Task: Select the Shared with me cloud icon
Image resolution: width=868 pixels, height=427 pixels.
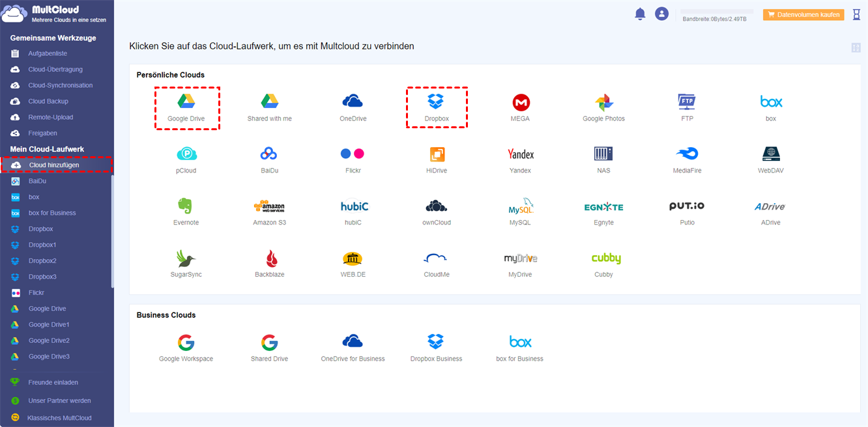Action: 270,108
